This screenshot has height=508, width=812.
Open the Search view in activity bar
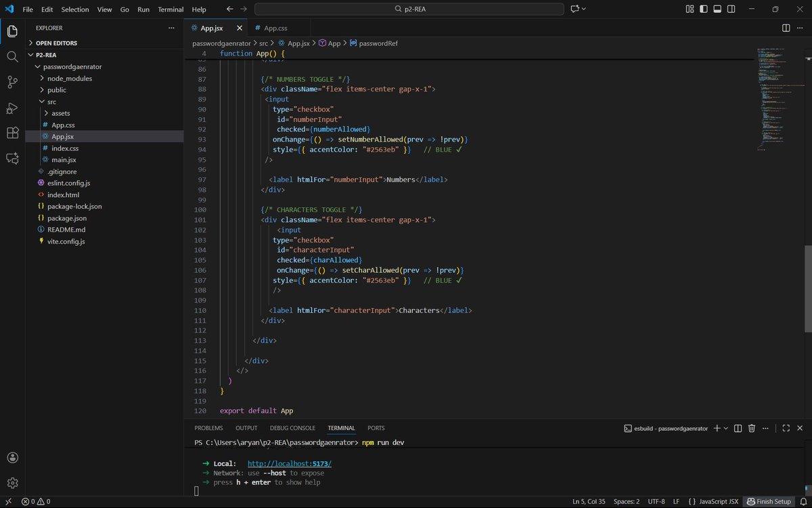12,57
